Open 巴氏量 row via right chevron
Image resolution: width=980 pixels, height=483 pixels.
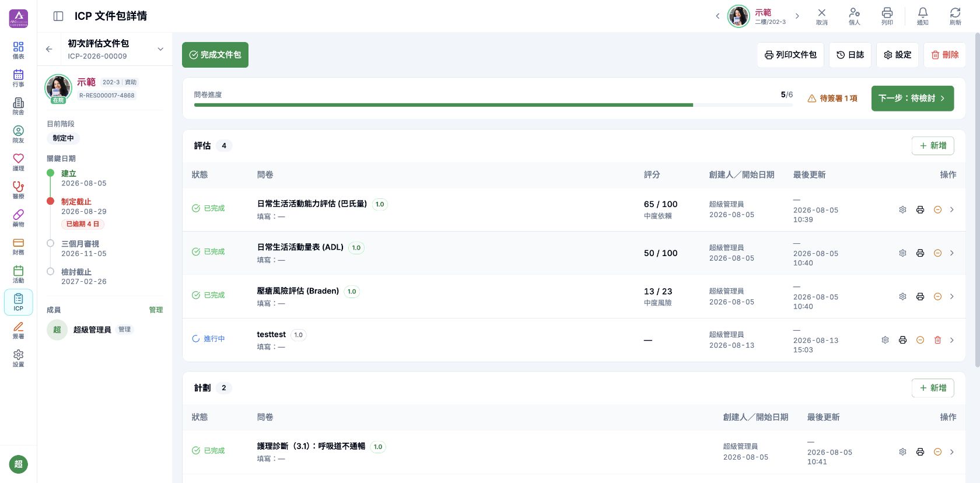coord(952,209)
